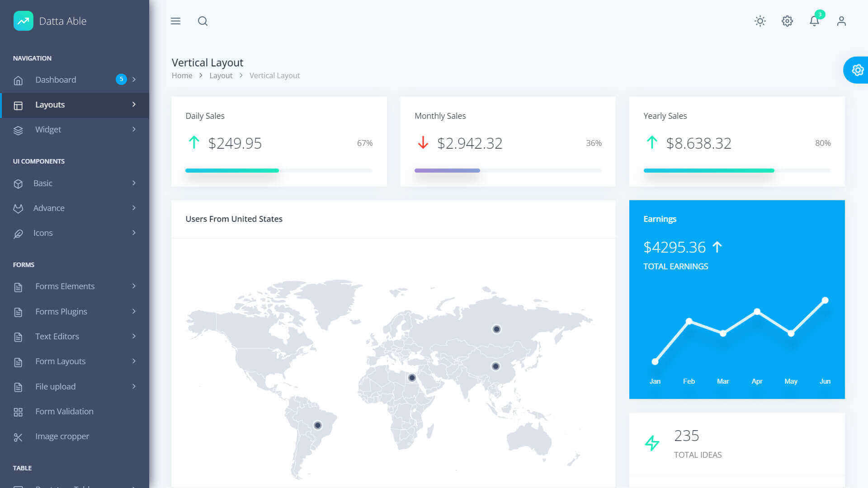Image resolution: width=868 pixels, height=488 pixels.
Task: Click the Datta Able logo icon
Action: coord(24,21)
